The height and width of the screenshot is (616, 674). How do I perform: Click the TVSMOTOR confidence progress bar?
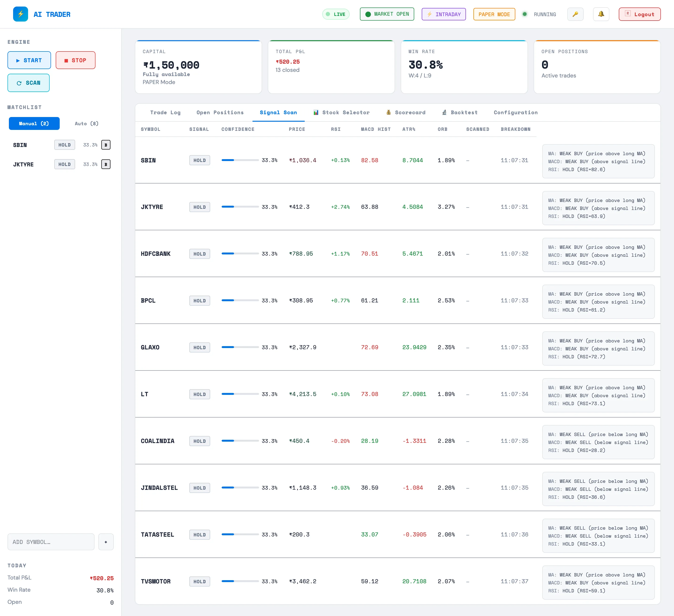click(x=240, y=581)
